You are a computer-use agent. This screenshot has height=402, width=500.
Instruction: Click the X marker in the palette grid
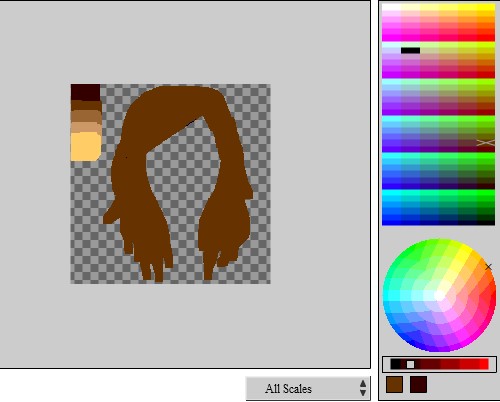point(485,143)
